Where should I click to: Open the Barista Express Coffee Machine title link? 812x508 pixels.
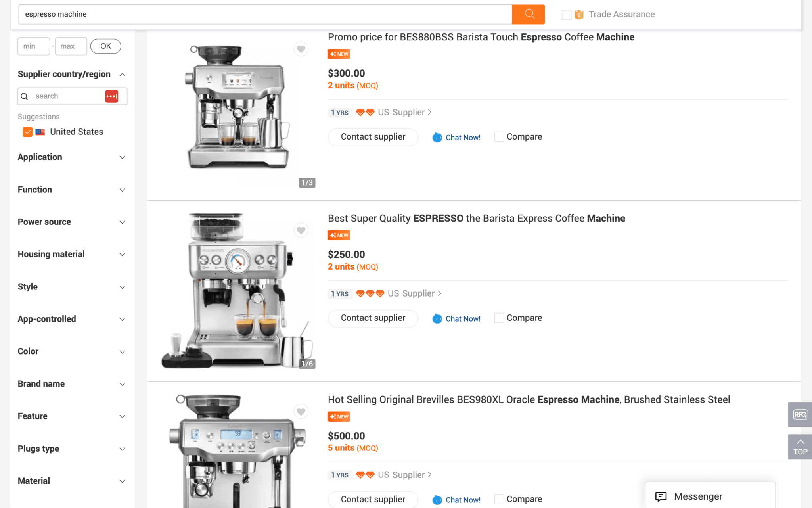(476, 219)
